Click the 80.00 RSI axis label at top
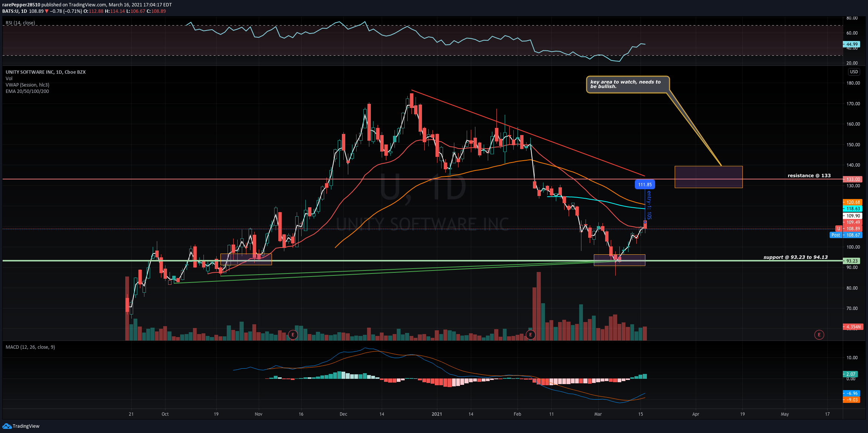The width and height of the screenshot is (868, 433). [852, 18]
